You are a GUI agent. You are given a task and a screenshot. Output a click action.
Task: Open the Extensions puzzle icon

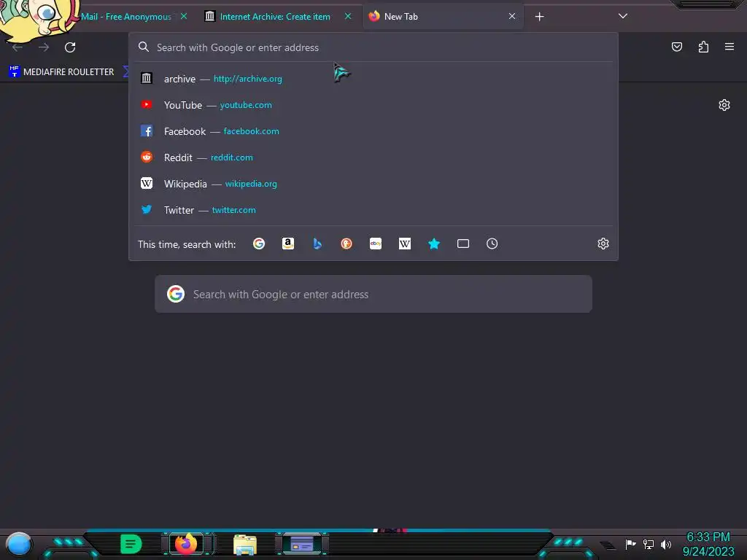[703, 47]
